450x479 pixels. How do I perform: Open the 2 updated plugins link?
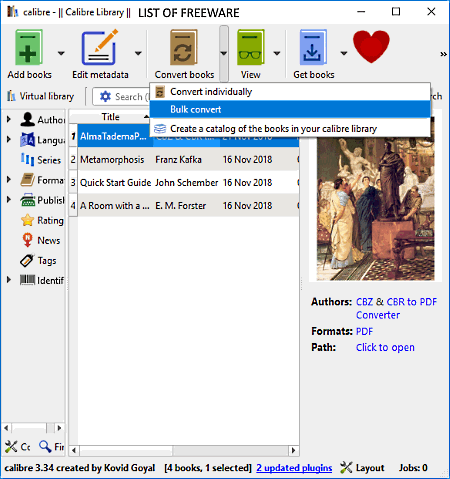294,468
